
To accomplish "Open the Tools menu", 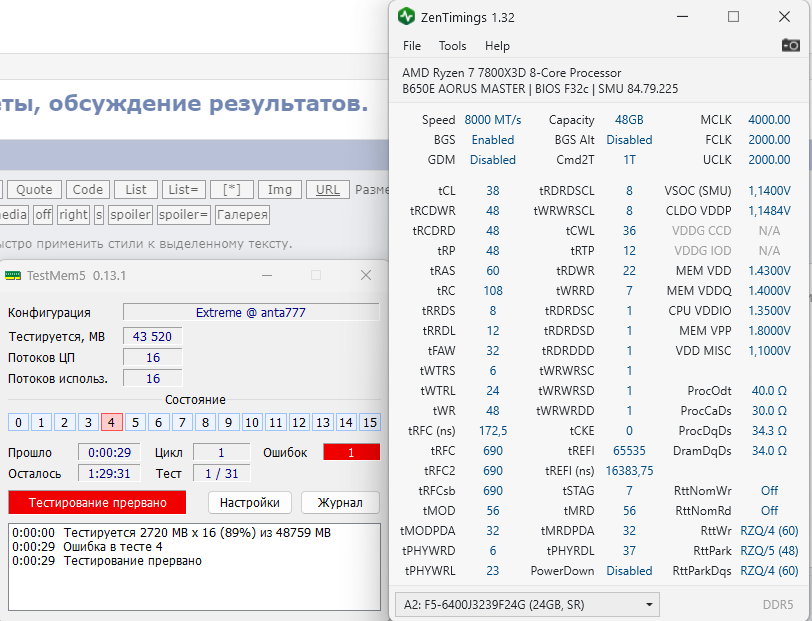I will pos(452,46).
